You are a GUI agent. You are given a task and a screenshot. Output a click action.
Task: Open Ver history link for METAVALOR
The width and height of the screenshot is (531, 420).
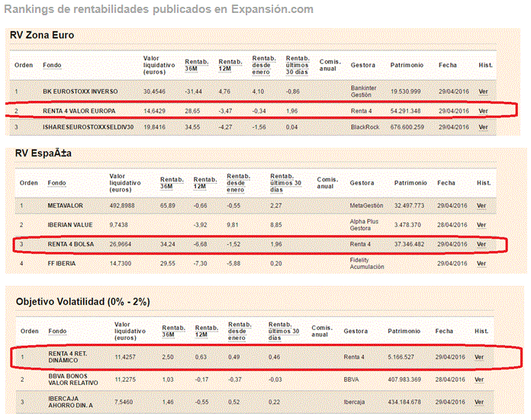coord(481,206)
